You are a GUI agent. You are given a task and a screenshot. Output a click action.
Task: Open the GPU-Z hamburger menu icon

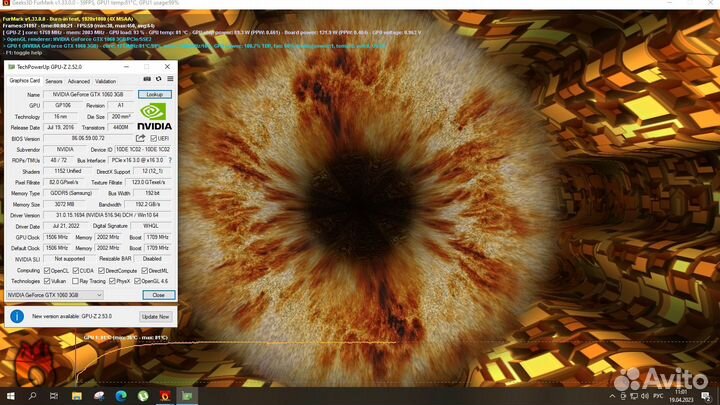tap(171, 81)
